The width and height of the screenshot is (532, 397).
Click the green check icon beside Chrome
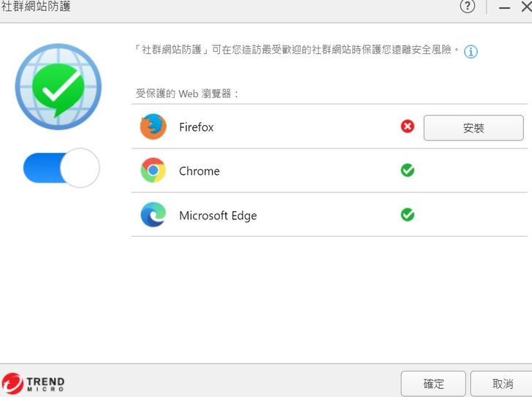pos(408,170)
